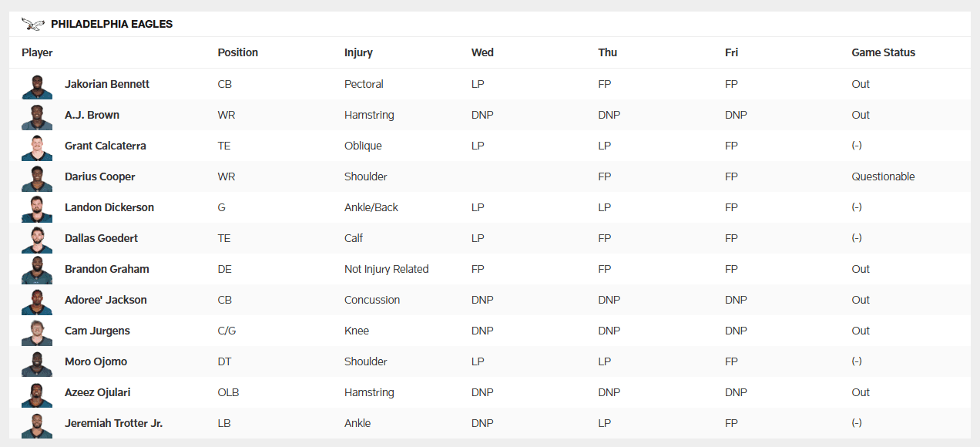Open the Moro Ojomo player page
Image resolution: width=980 pixels, height=447 pixels.
tap(96, 361)
